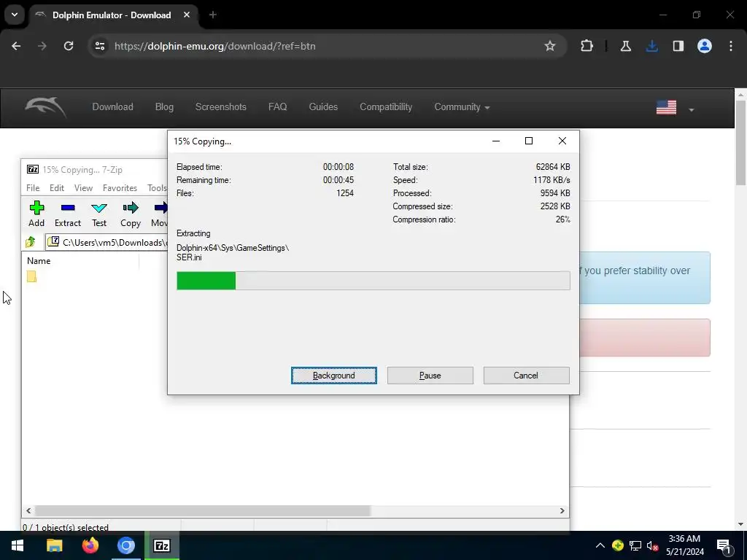
Task: Click the Add button in 7-Zip toolbar
Action: (x=36, y=214)
